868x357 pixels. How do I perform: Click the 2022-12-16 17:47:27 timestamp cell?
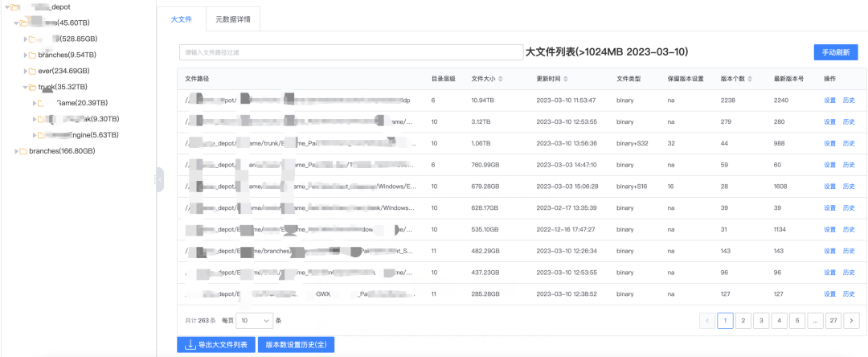pyautogui.click(x=566, y=230)
